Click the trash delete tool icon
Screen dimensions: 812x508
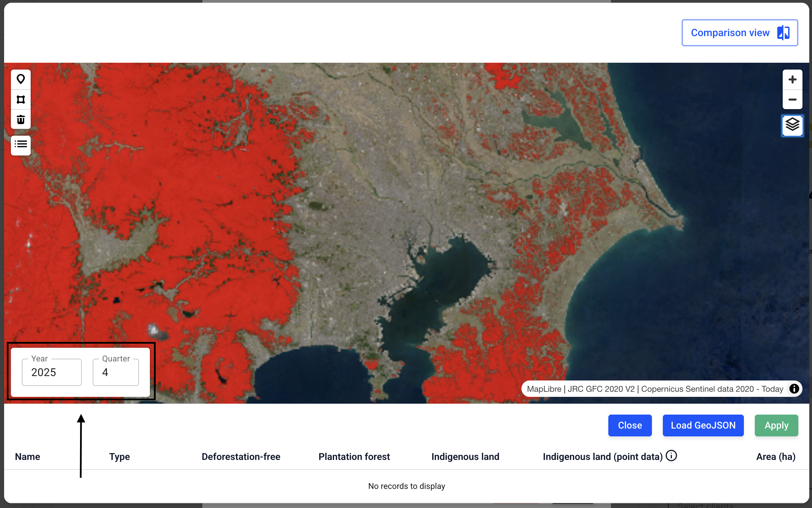[x=21, y=119]
